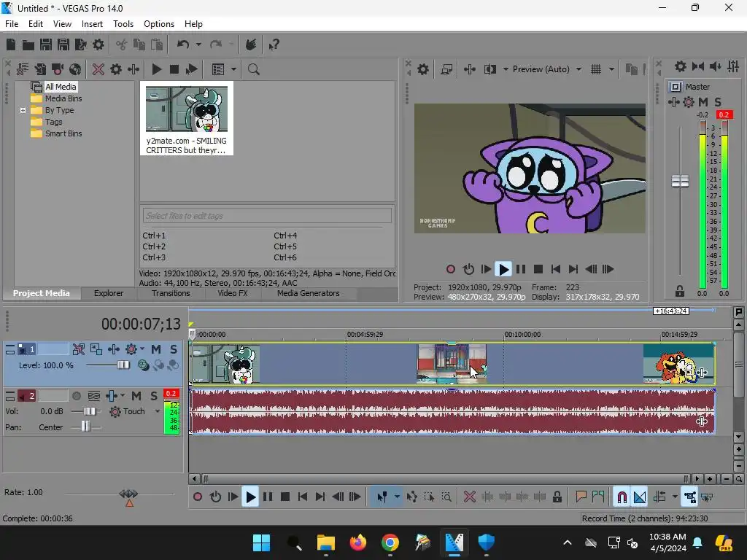
Task: Open the Insert menu
Action: point(92,24)
